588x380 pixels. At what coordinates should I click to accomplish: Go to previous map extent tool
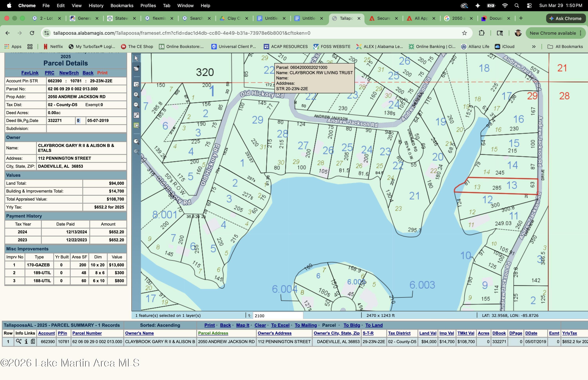pyautogui.click(x=136, y=141)
